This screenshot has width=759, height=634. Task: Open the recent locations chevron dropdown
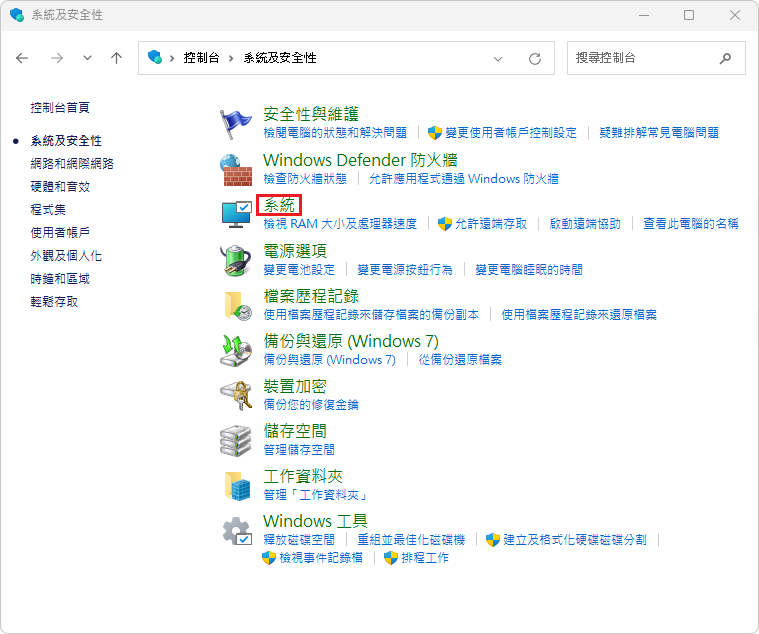pyautogui.click(x=86, y=58)
